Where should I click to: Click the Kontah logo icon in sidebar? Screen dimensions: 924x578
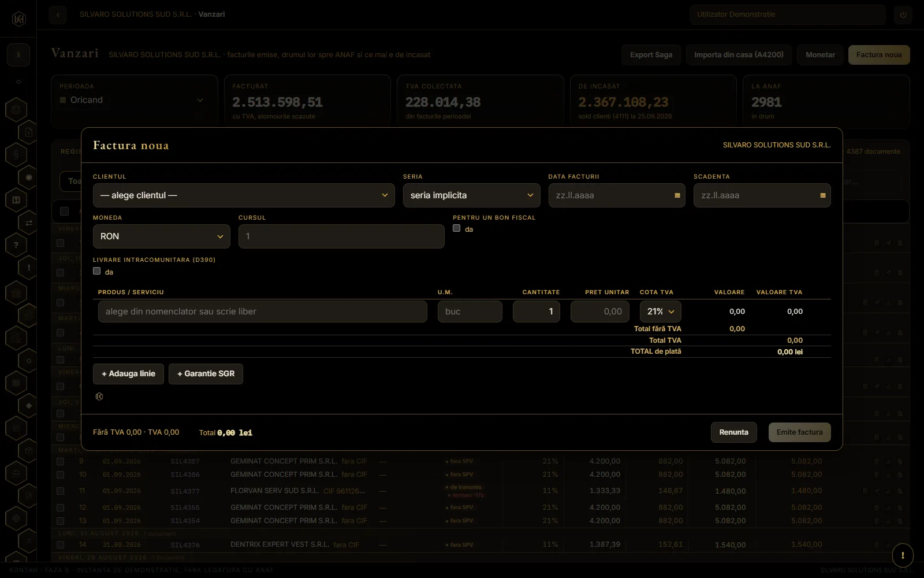[19, 19]
